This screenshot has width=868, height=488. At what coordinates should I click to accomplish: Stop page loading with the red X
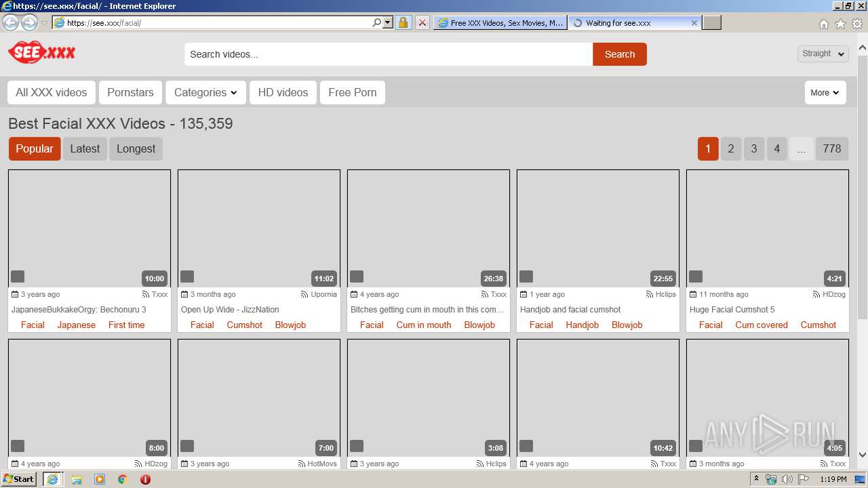pos(422,22)
